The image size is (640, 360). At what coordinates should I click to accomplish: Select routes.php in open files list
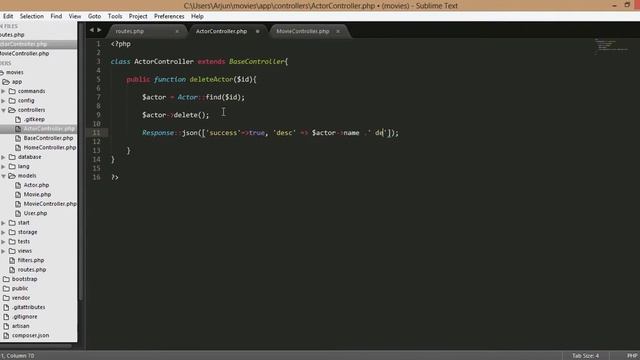(12, 35)
